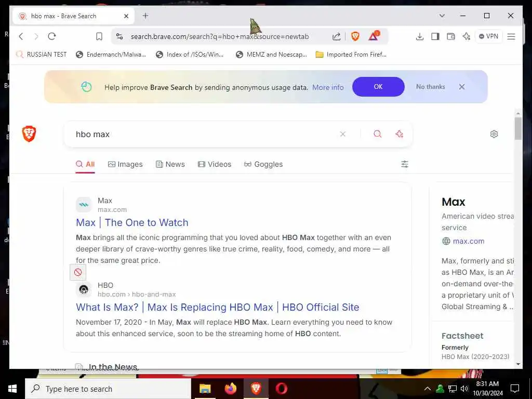The image size is (532, 399).
Task: Toggle the browser sidebar panel
Action: 435,36
